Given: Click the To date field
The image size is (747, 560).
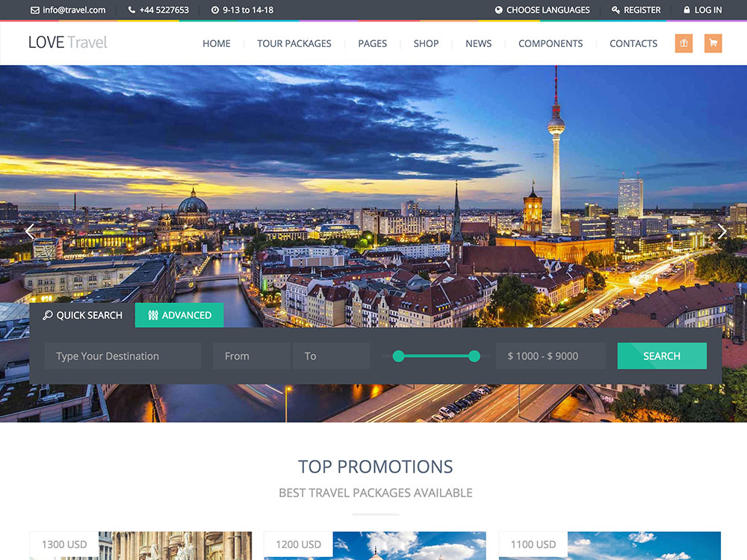Looking at the screenshot, I should pos(331,355).
